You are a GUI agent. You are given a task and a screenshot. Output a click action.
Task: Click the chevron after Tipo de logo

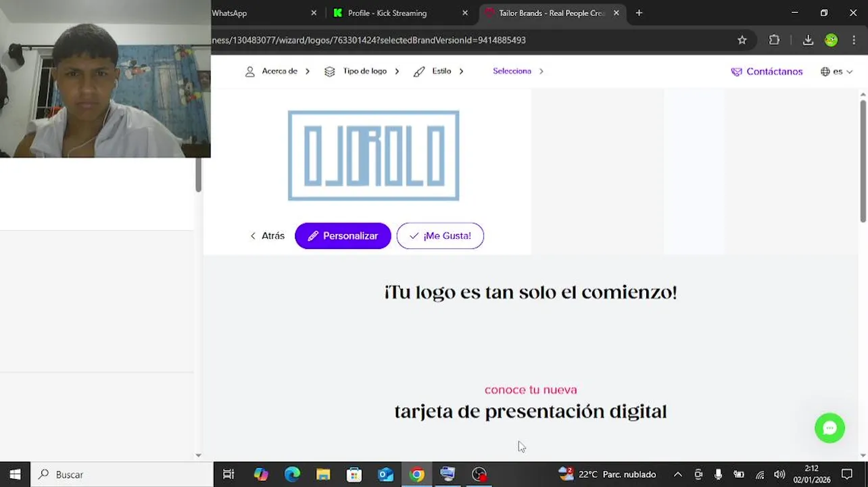(397, 71)
